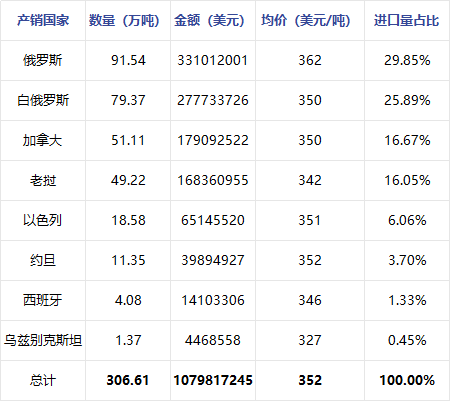
Task: Click average price 351 for 以色列
Action: click(x=310, y=220)
